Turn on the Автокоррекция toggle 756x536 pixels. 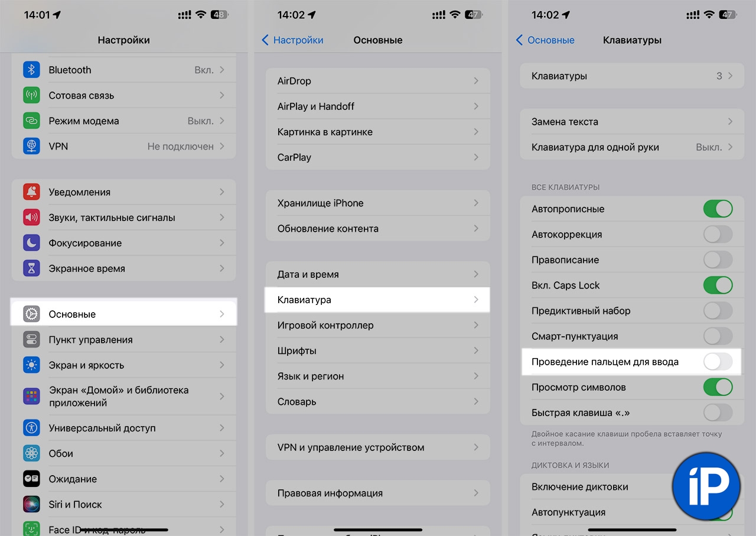[718, 234]
